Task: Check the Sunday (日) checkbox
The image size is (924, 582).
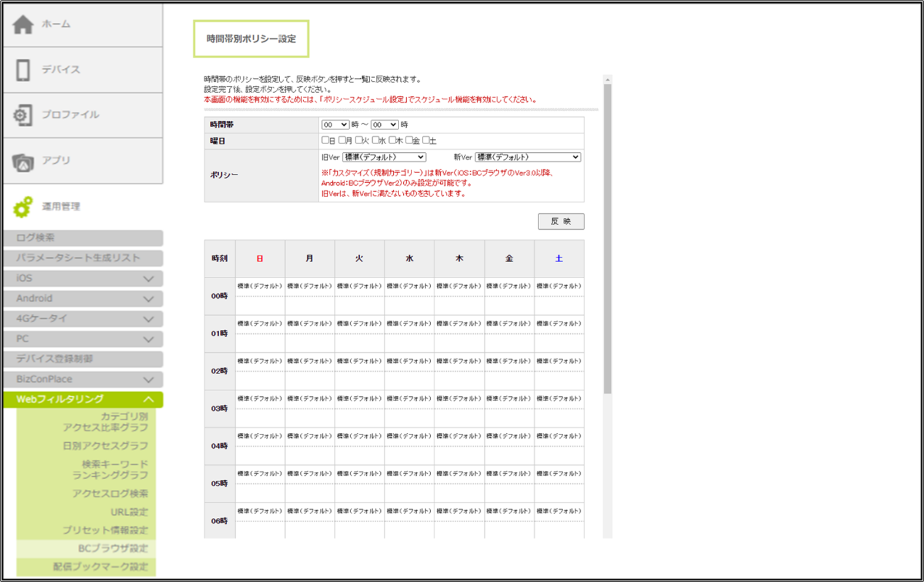Action: (x=325, y=140)
